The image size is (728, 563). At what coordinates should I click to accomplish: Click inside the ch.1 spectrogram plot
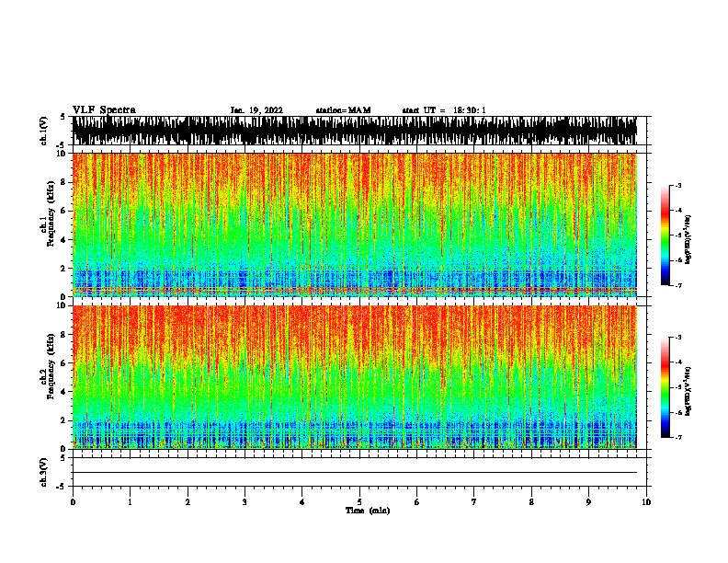coord(355,224)
